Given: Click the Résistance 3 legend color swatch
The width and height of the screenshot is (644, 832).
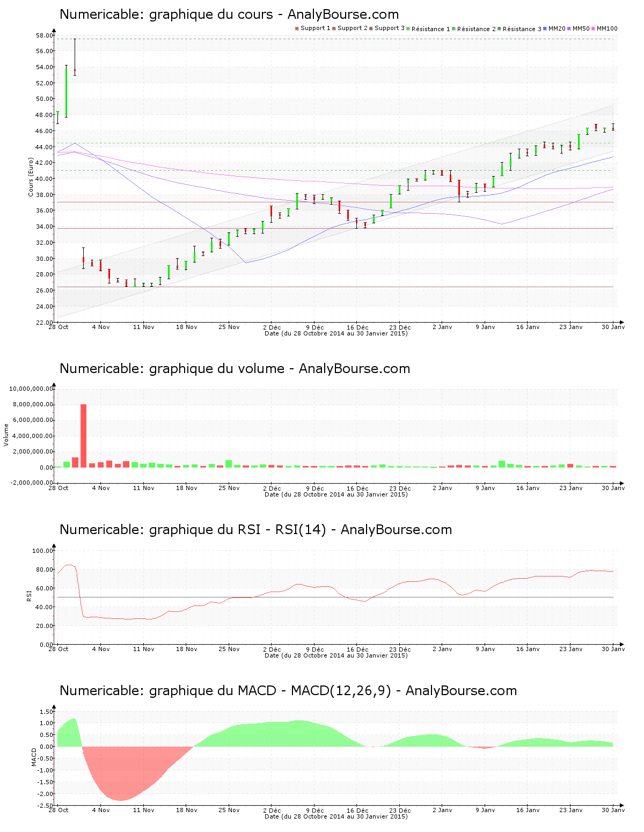Looking at the screenshot, I should 500,28.
